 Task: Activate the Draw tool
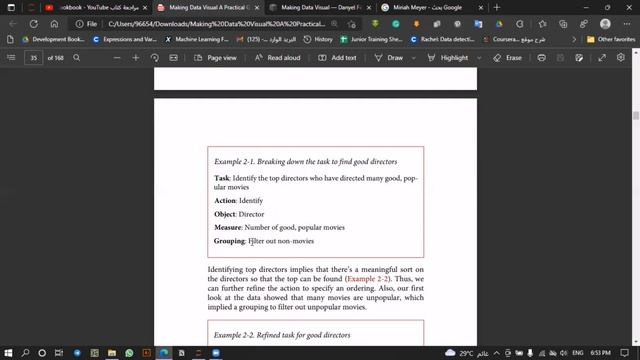(389, 58)
